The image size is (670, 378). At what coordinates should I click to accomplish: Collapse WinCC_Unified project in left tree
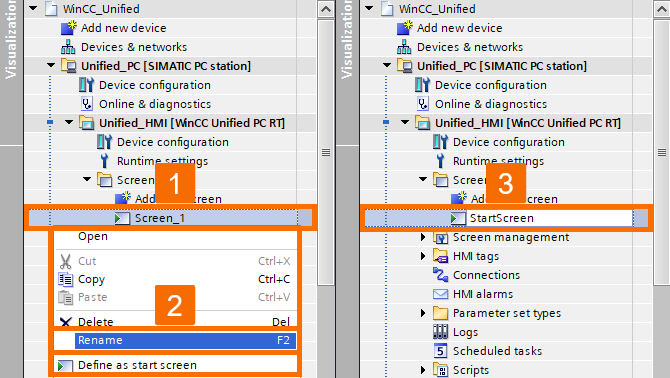pos(33,9)
